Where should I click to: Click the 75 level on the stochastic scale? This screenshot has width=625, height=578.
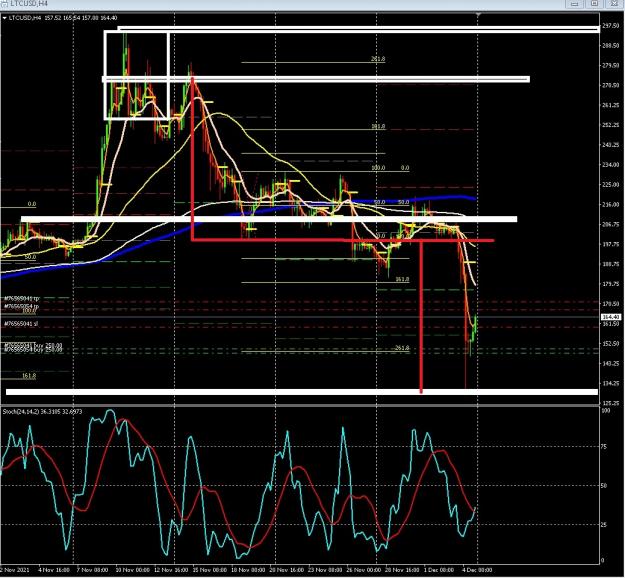pyautogui.click(x=604, y=447)
